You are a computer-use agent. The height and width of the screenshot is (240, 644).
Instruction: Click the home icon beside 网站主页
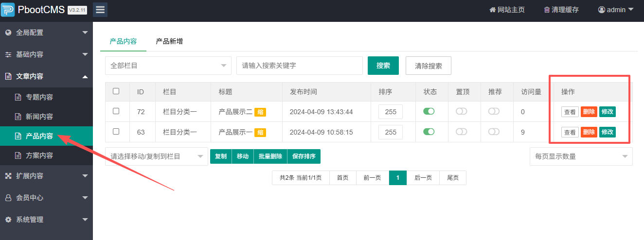492,10
